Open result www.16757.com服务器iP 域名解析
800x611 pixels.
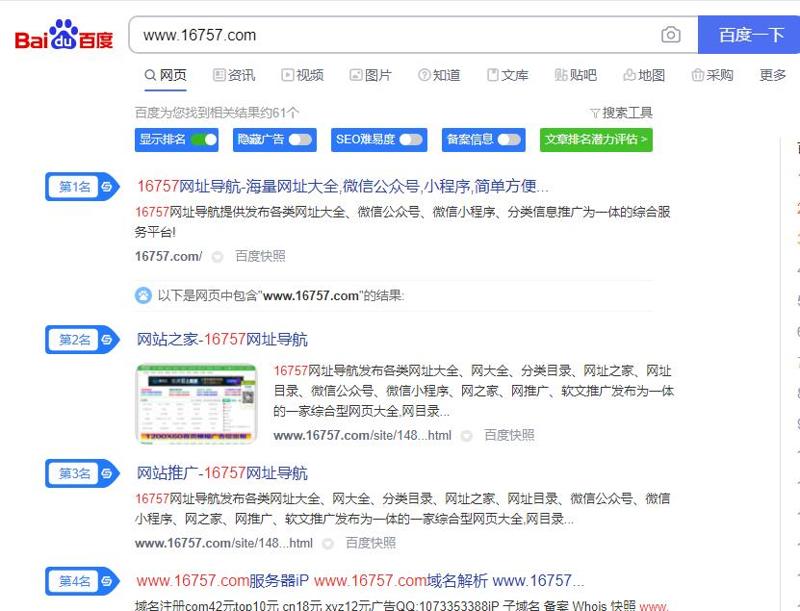point(360,581)
